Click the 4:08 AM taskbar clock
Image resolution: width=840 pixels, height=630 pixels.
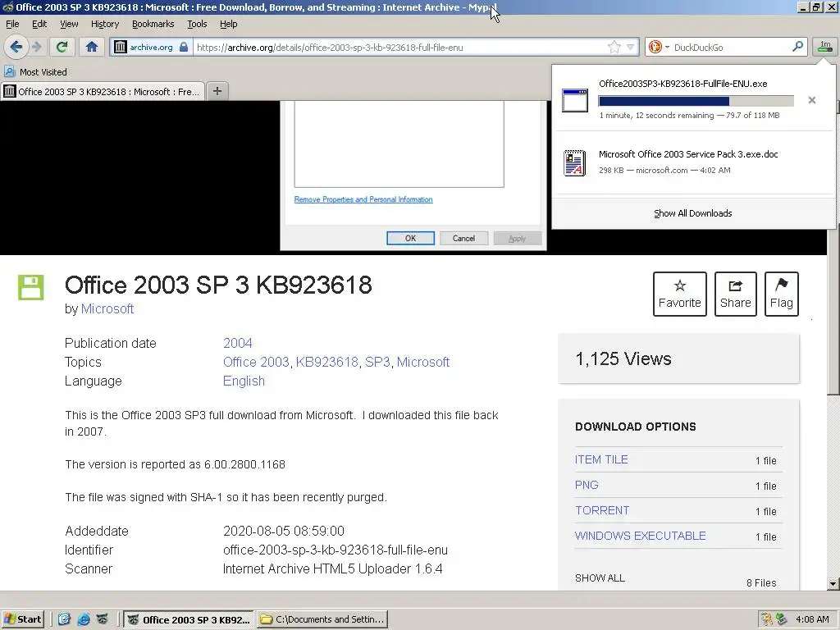coord(812,619)
